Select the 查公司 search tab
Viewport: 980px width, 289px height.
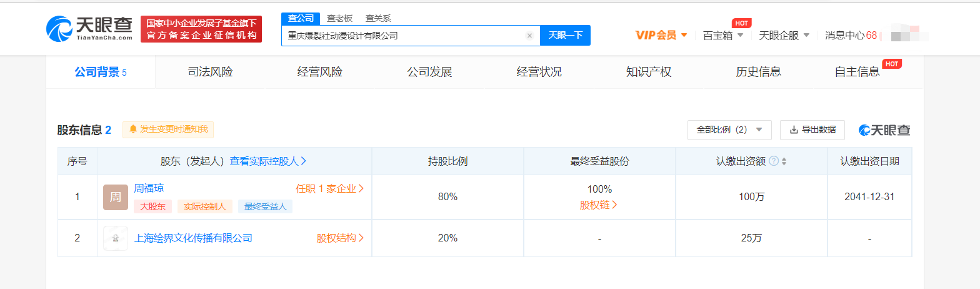click(x=301, y=19)
